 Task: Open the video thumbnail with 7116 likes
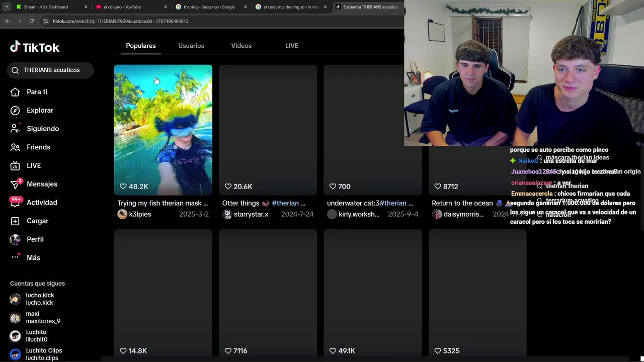268,294
